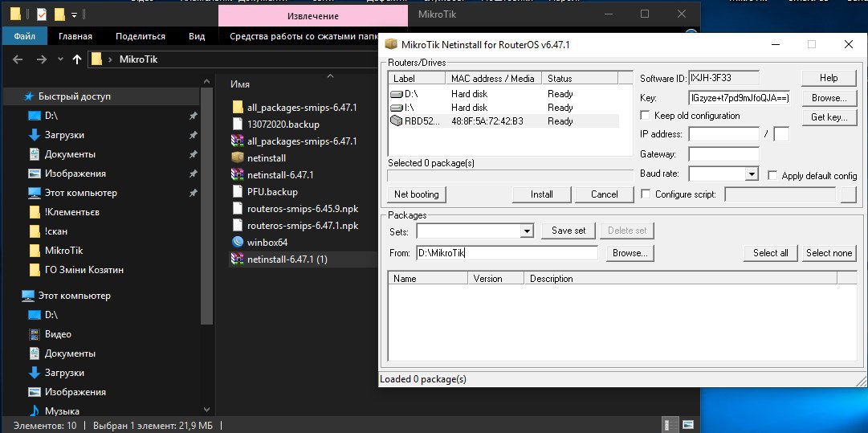Screen dimensions: 868x433
Task: Click the routeros-smips-6.45.9.npk file icon
Action: pyautogui.click(x=238, y=209)
